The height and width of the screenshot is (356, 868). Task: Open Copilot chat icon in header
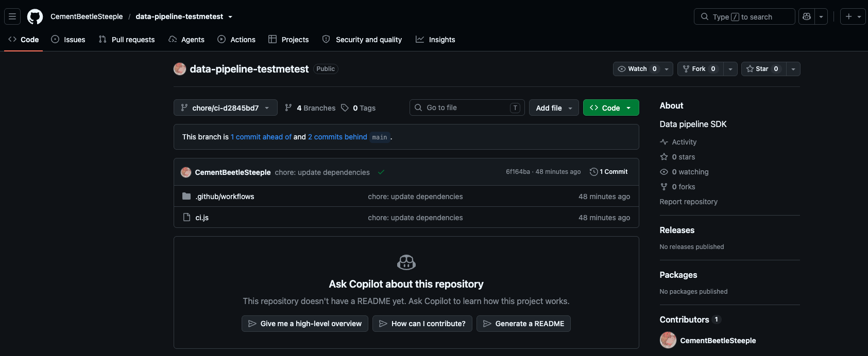(807, 16)
